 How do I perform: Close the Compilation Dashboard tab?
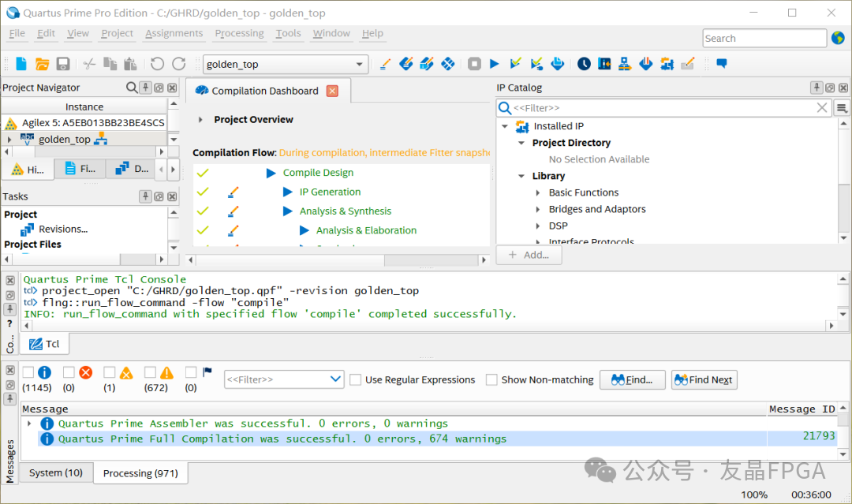click(x=332, y=91)
